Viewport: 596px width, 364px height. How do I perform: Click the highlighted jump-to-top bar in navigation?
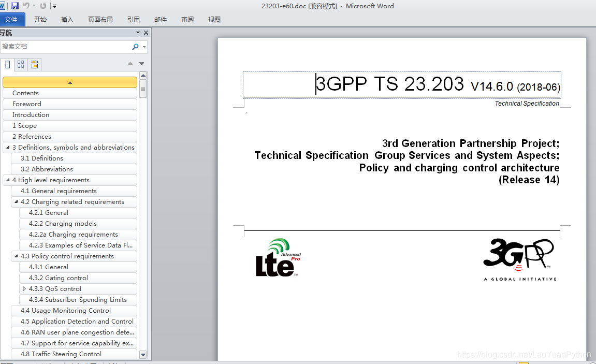(70, 82)
